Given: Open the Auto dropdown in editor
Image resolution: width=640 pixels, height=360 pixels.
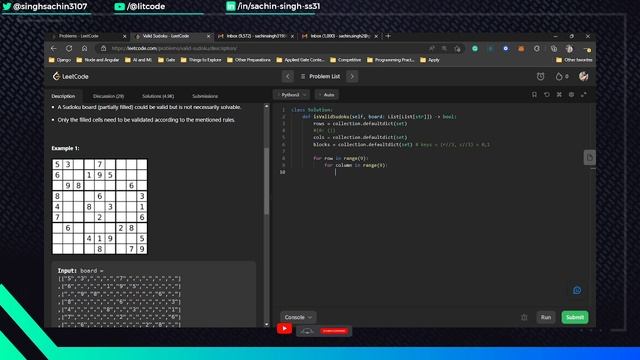Looking at the screenshot, I should pos(327,95).
